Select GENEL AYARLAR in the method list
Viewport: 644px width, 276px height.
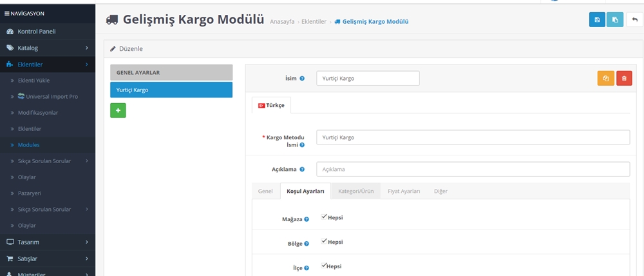(x=171, y=72)
